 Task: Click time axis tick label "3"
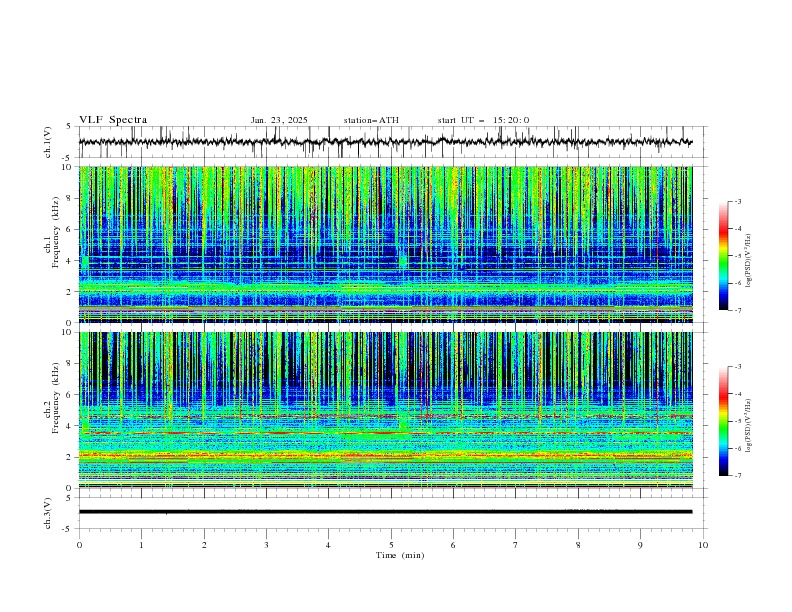pyautogui.click(x=266, y=545)
